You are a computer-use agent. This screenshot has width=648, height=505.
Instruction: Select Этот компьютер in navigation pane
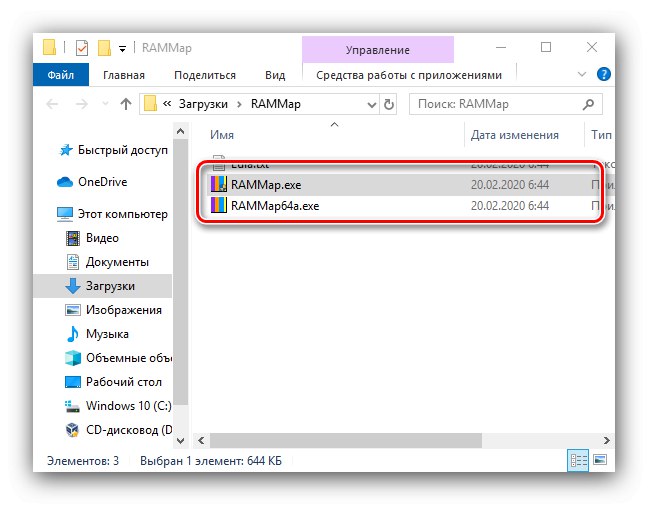[123, 214]
